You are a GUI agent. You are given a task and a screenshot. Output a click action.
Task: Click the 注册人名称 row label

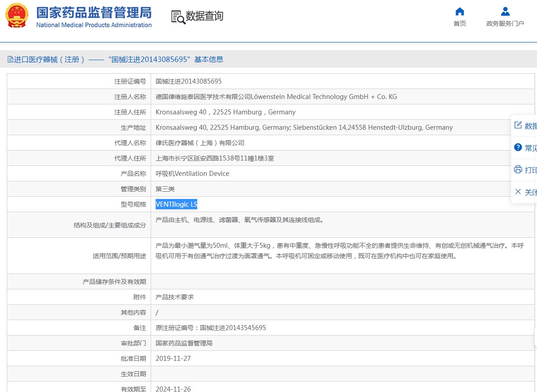click(x=130, y=97)
